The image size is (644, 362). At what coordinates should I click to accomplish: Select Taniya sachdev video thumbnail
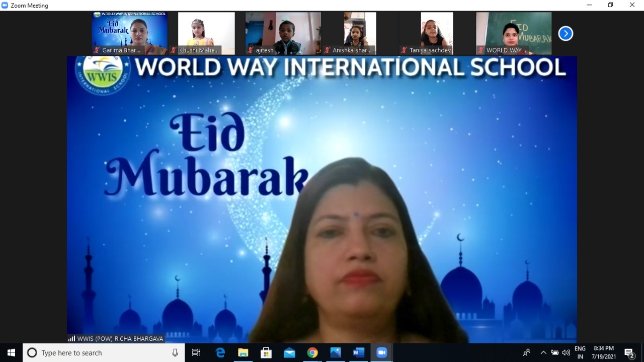[437, 33]
